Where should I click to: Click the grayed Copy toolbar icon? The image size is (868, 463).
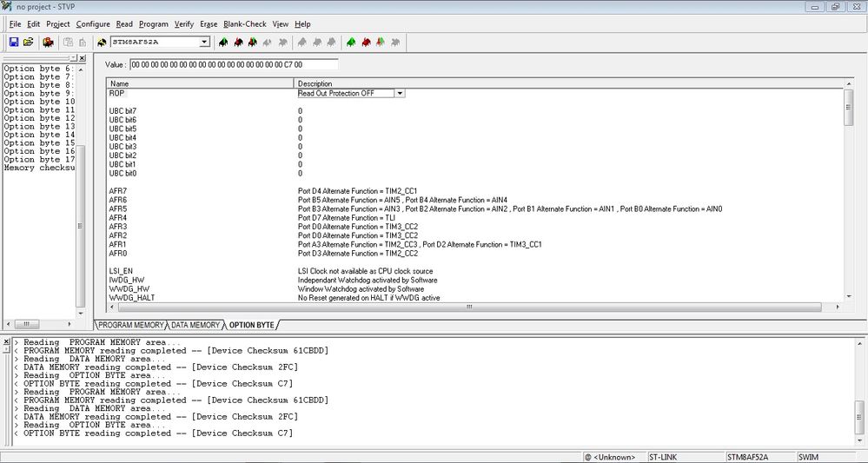pyautogui.click(x=68, y=42)
